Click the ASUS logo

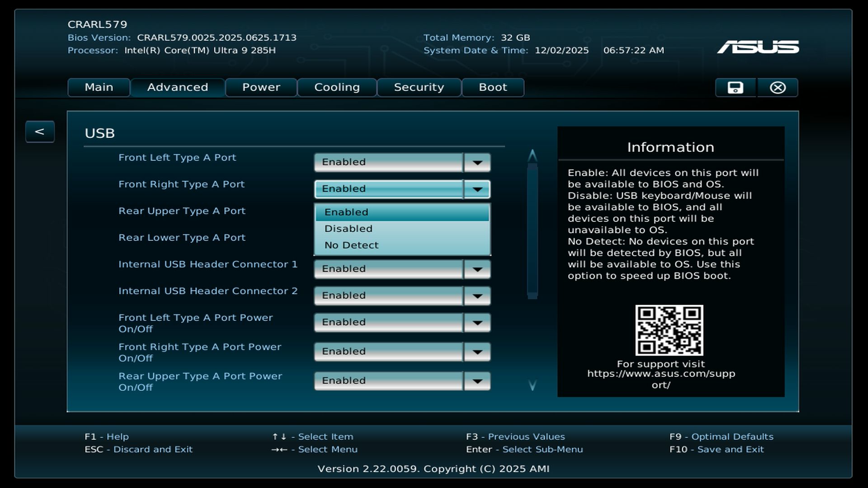pos(758,47)
